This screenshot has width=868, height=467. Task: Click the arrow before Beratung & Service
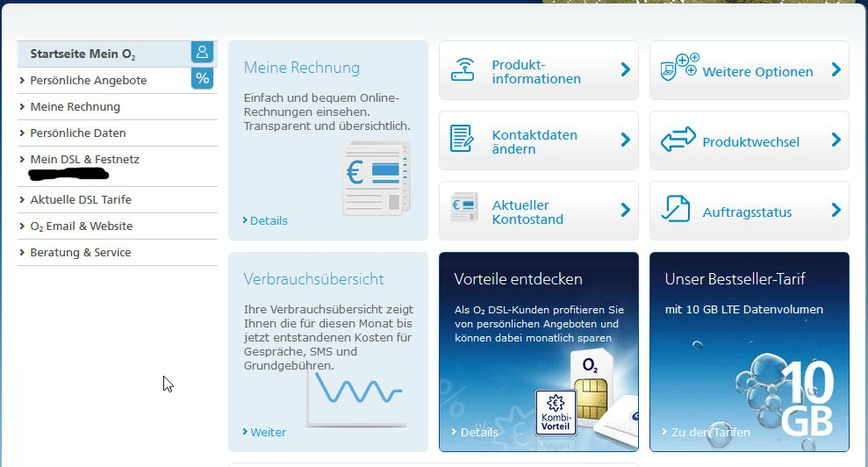(x=22, y=253)
